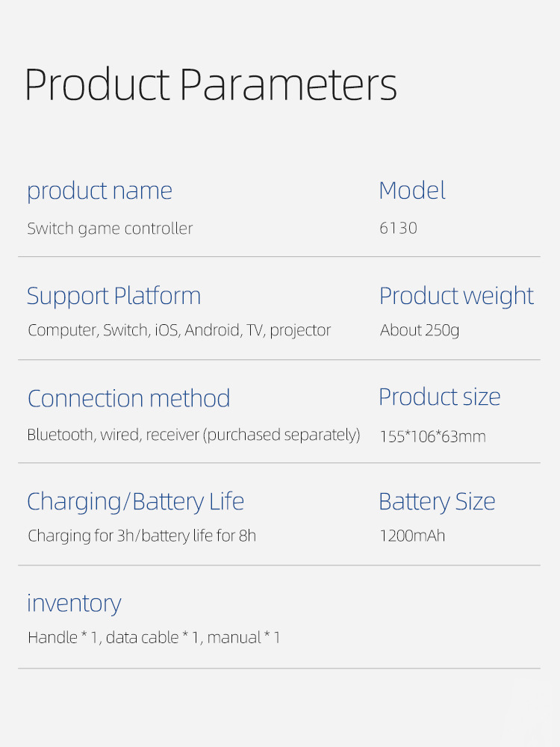This screenshot has width=560, height=747.
Task: Select the "Connection method" heading
Action: tap(128, 398)
